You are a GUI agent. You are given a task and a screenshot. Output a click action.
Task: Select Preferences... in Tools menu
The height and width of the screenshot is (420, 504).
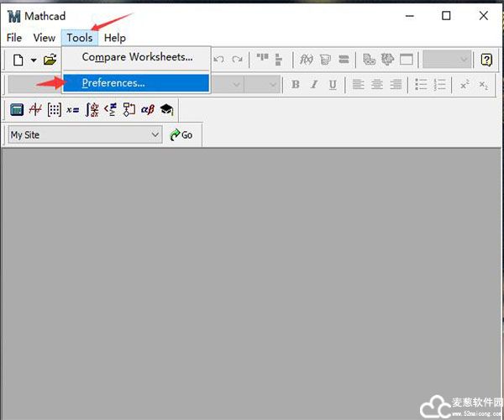click(x=136, y=83)
